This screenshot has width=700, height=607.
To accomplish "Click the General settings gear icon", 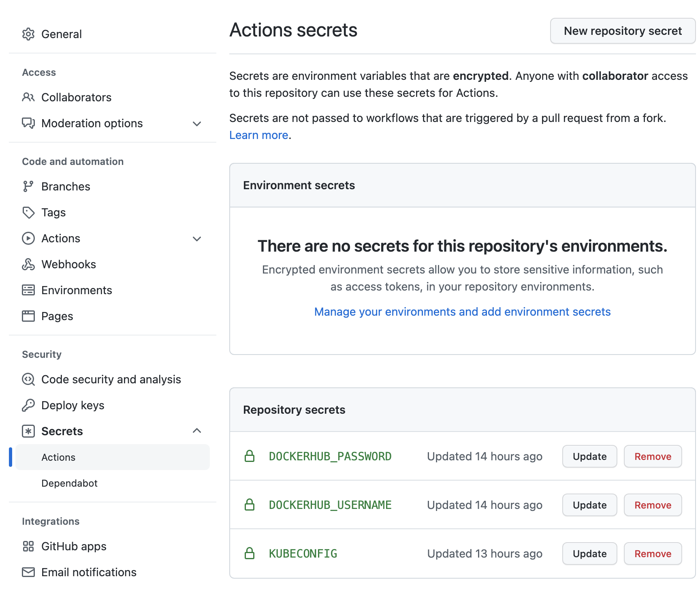I will (x=28, y=34).
